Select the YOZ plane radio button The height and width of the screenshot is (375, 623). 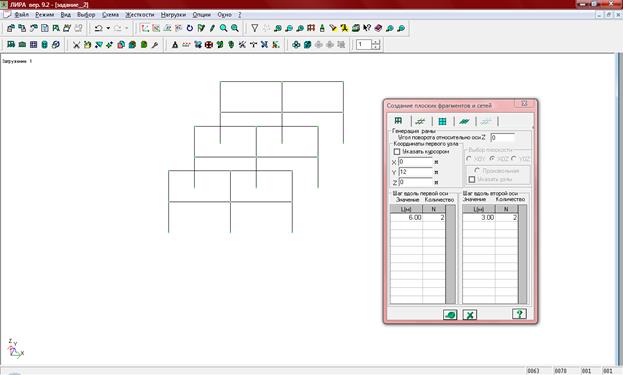[x=514, y=159]
